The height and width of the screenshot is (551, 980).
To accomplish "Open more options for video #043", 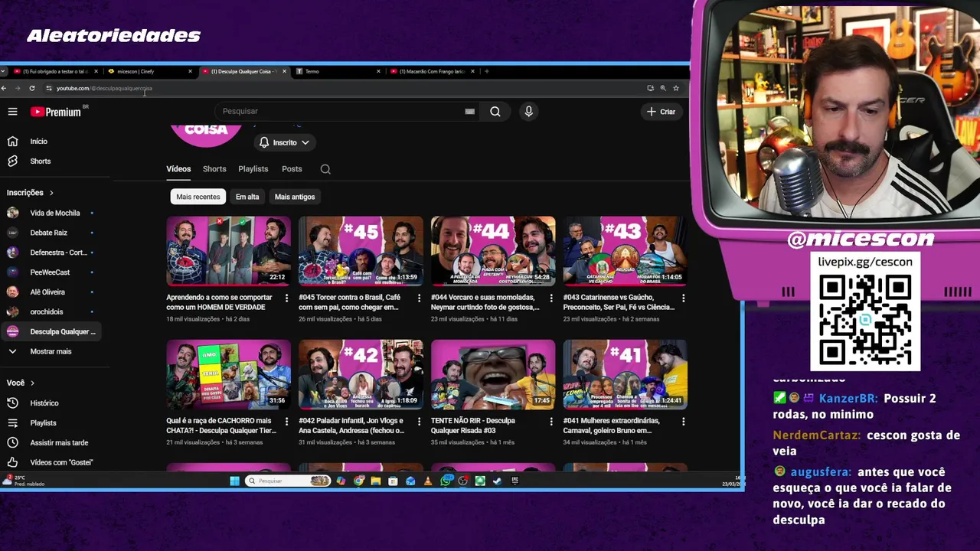I will tap(683, 298).
